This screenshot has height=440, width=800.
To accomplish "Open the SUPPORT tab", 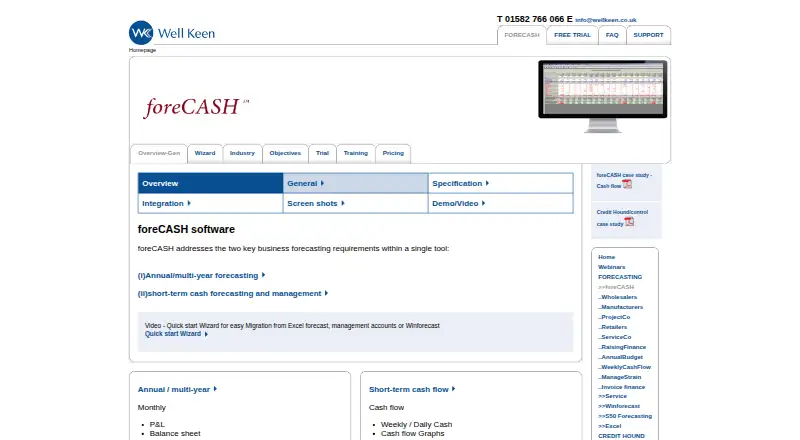I will pos(648,35).
